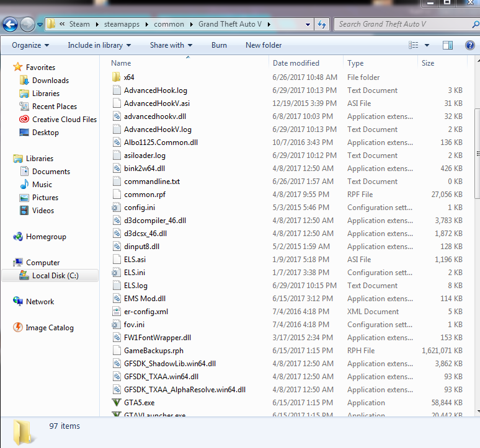Expand the arrow after Steam breadcrumb
480x448 pixels.
[x=97, y=24]
